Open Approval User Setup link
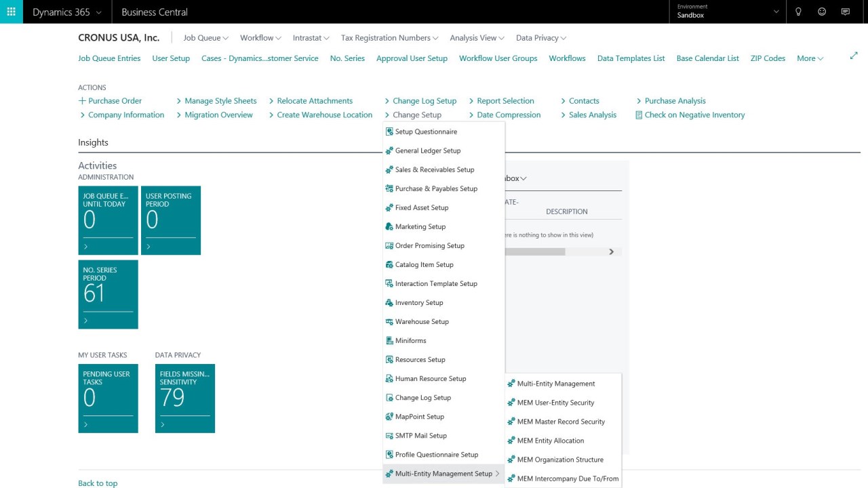 pyautogui.click(x=412, y=58)
